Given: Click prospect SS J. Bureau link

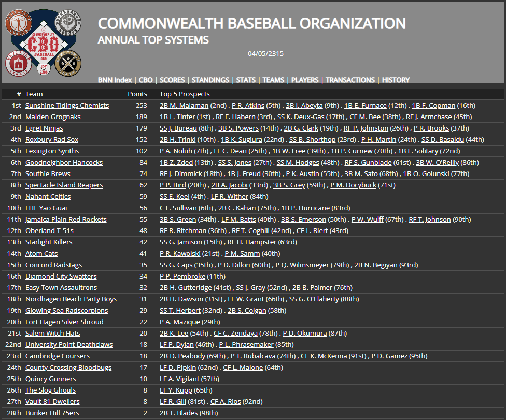Looking at the screenshot, I should point(178,128).
